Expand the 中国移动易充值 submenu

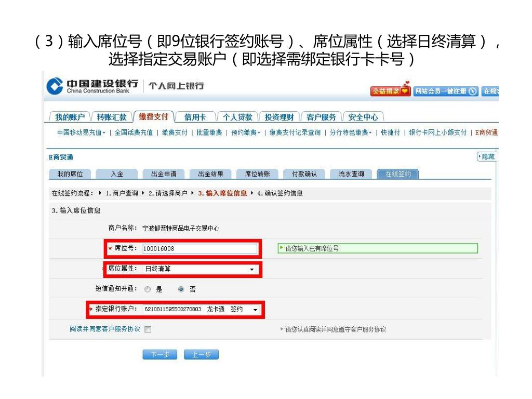point(81,132)
